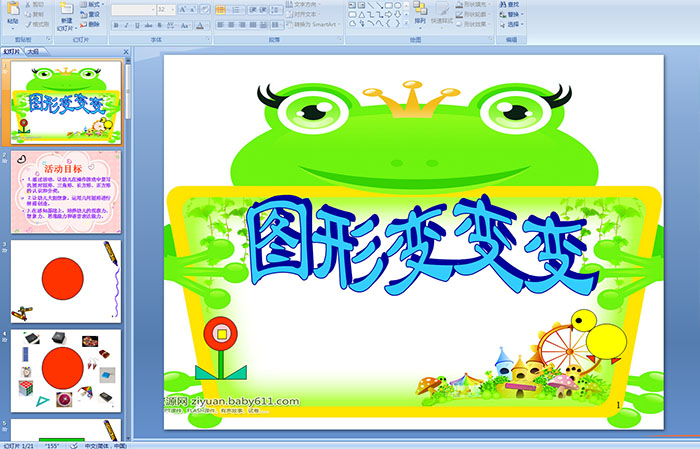The width and height of the screenshot is (700, 449).
Task: Expand the shapes gallery More arrow
Action: point(406,24)
